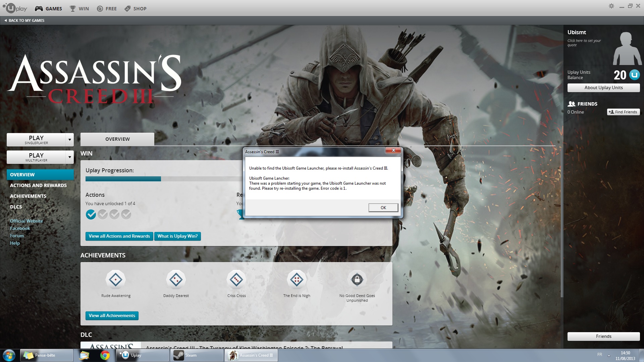The height and width of the screenshot is (362, 644).
Task: Click Play Multiplayer button
Action: point(36,157)
